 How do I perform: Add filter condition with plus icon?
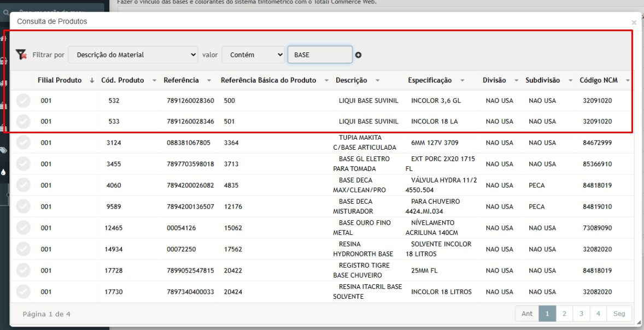click(358, 55)
